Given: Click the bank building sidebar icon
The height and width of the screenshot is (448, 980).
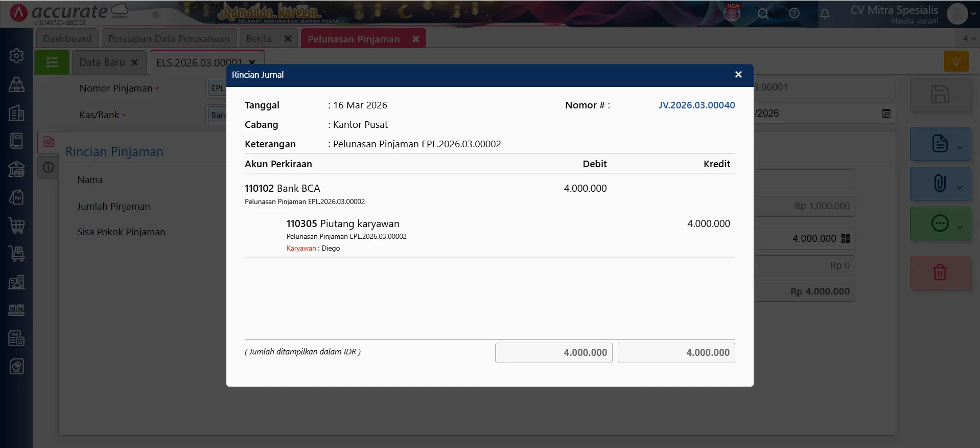Looking at the screenshot, I should [16, 169].
